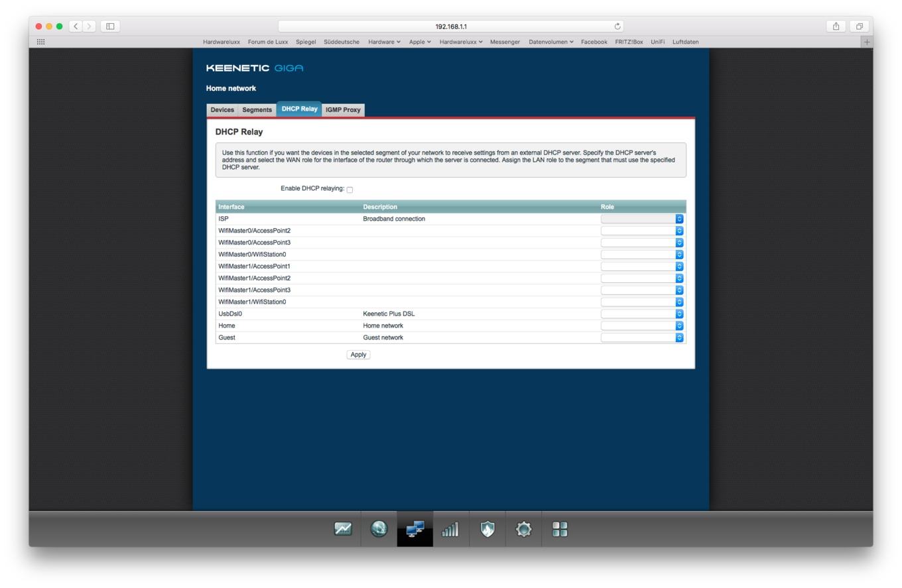Image resolution: width=902 pixels, height=588 pixels.
Task: Click the Keenetic Giga logo
Action: [255, 68]
